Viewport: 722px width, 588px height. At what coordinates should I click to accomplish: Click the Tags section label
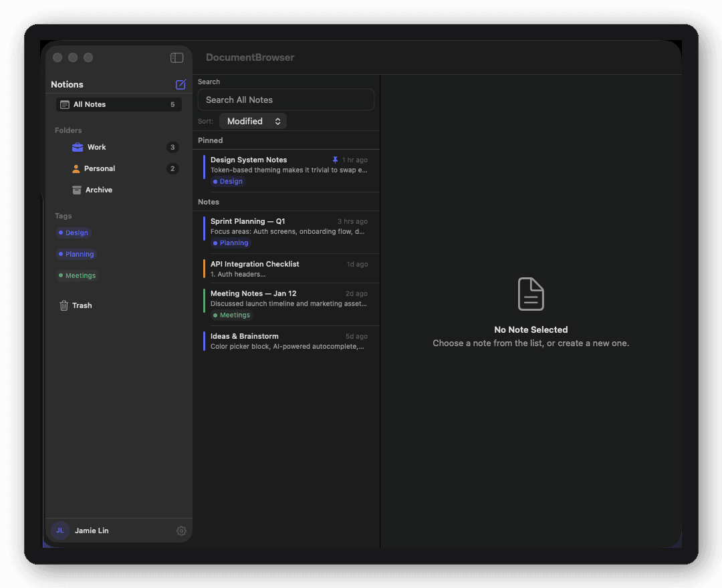coord(63,216)
